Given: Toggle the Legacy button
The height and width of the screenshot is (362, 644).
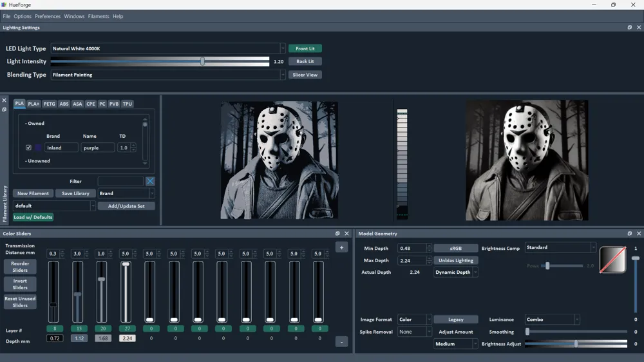Looking at the screenshot, I should 456,319.
